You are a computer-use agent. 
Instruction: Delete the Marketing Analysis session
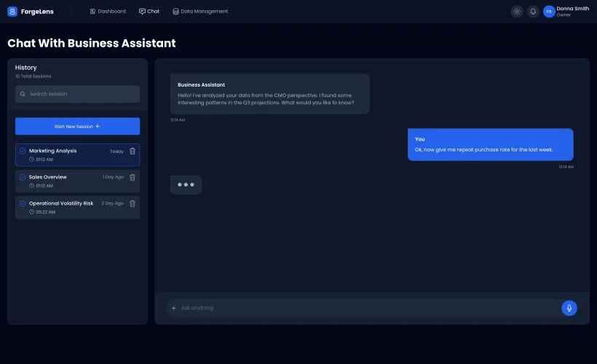tap(132, 151)
